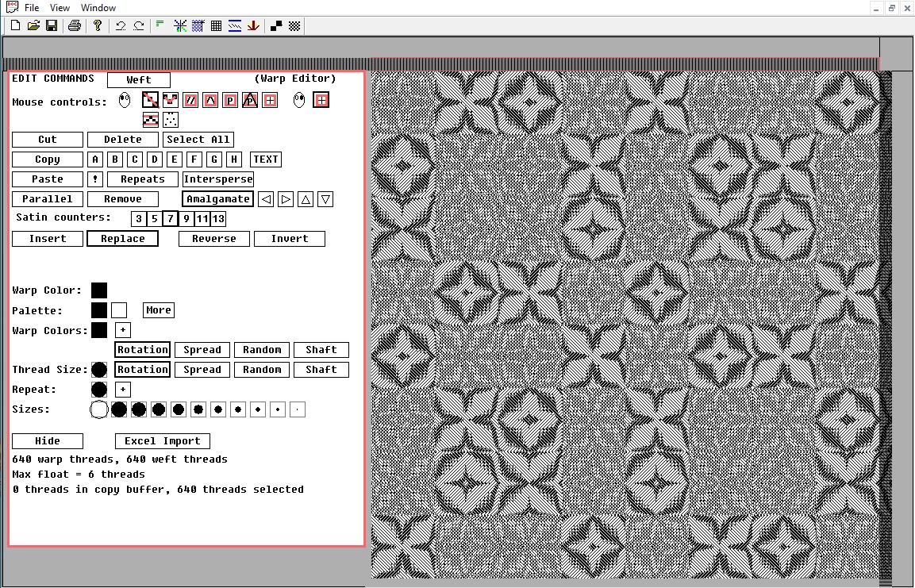Click the fine checkerboard toolbar icon

tap(294, 25)
